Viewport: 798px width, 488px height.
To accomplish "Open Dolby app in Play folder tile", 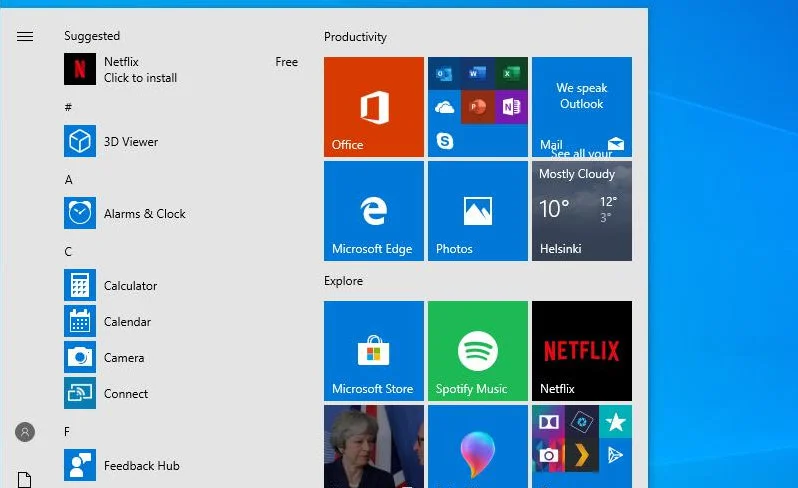I will [549, 422].
